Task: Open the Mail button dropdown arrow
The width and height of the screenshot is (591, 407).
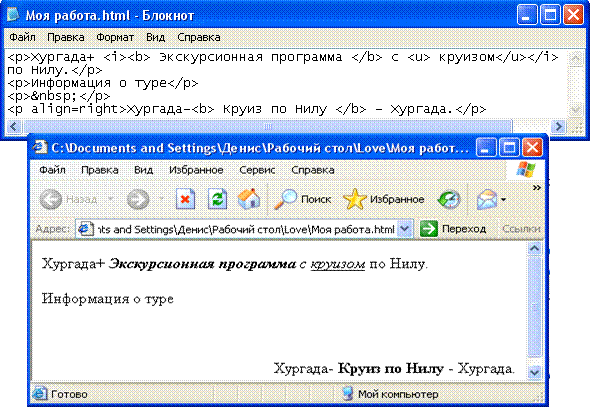Action: tap(504, 199)
